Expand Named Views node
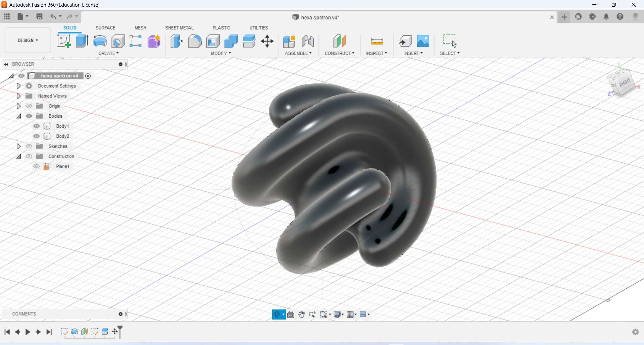The height and width of the screenshot is (345, 644). (x=19, y=96)
